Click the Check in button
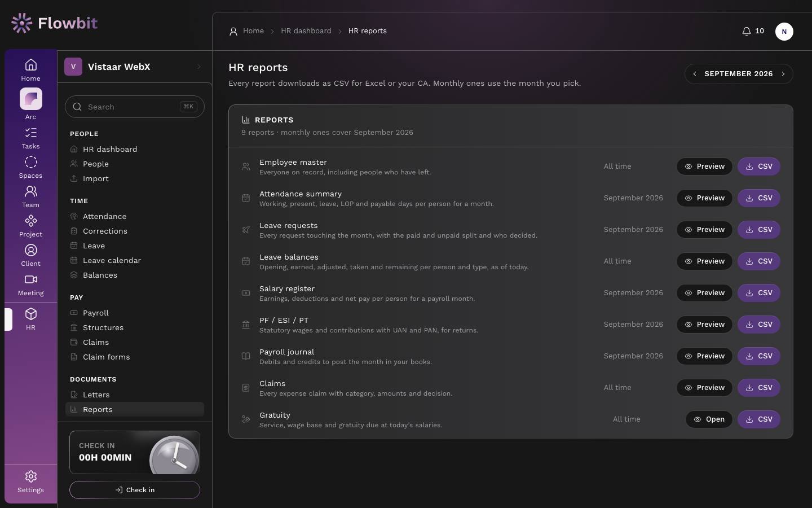 click(x=135, y=490)
